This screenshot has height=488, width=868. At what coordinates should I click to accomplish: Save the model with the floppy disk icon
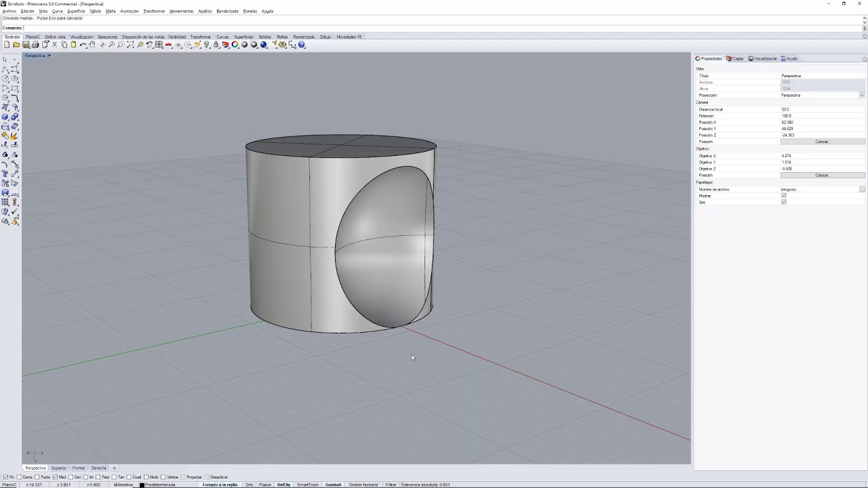tap(26, 45)
